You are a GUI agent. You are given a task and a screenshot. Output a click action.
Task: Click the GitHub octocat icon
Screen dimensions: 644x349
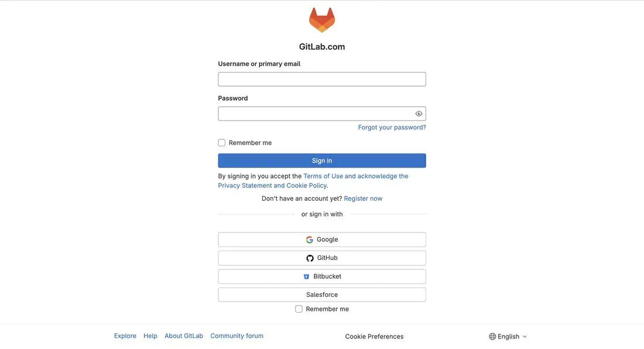[310, 258]
